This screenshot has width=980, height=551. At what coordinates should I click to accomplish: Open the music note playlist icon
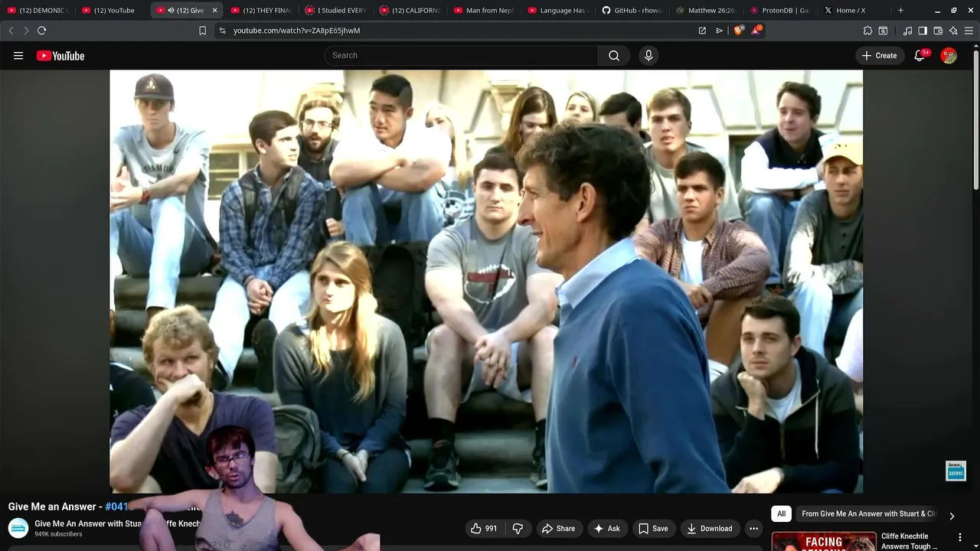[907, 31]
